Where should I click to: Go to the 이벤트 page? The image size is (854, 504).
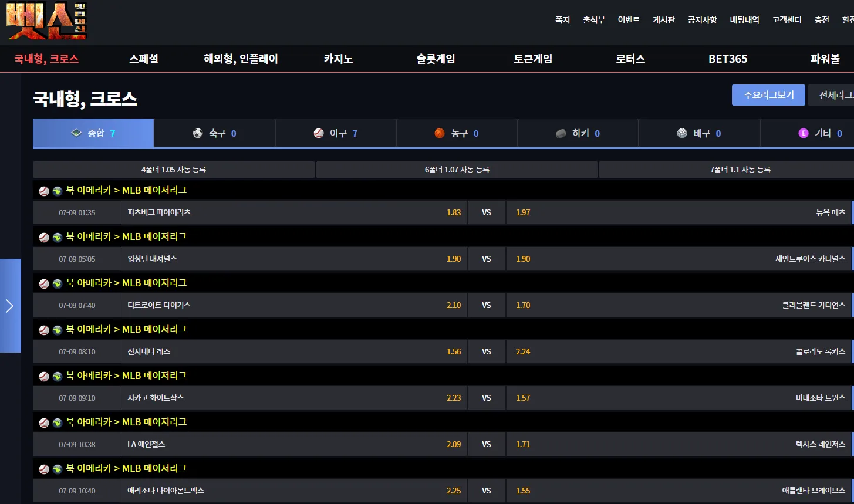coord(629,20)
